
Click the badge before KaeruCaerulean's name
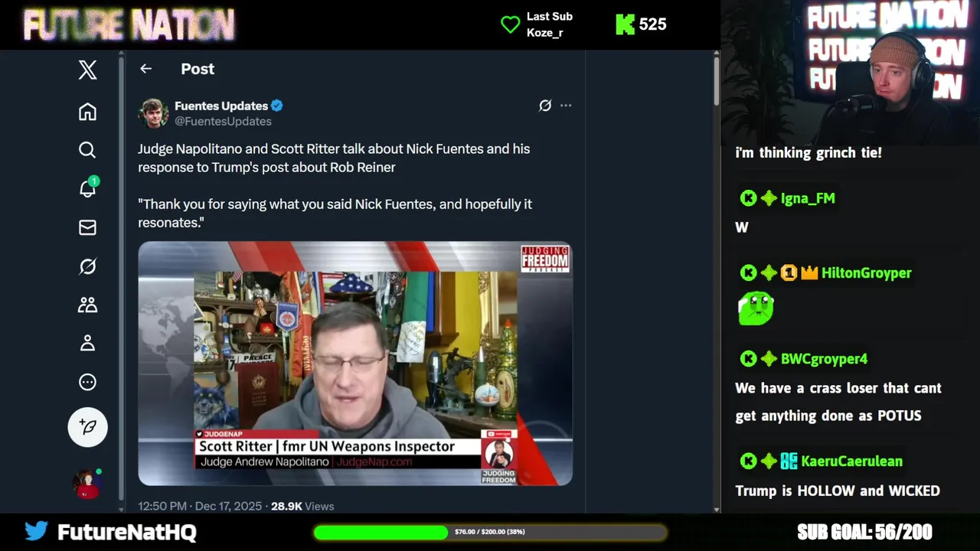(789, 461)
